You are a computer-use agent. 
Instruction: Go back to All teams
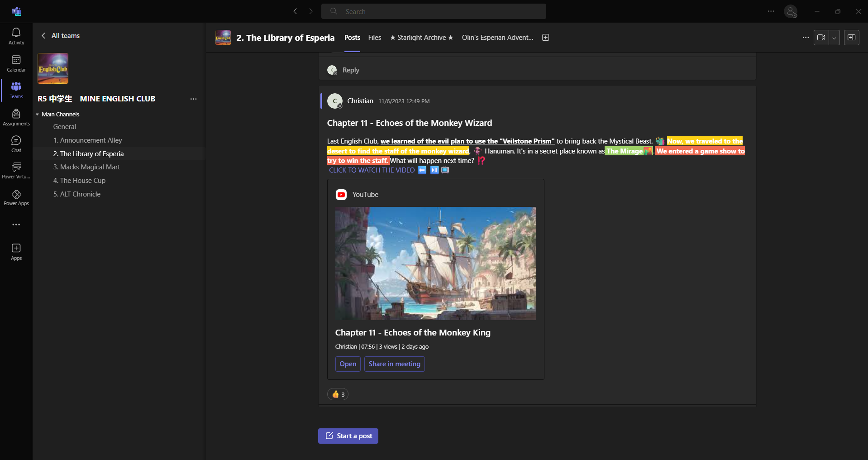(x=61, y=36)
